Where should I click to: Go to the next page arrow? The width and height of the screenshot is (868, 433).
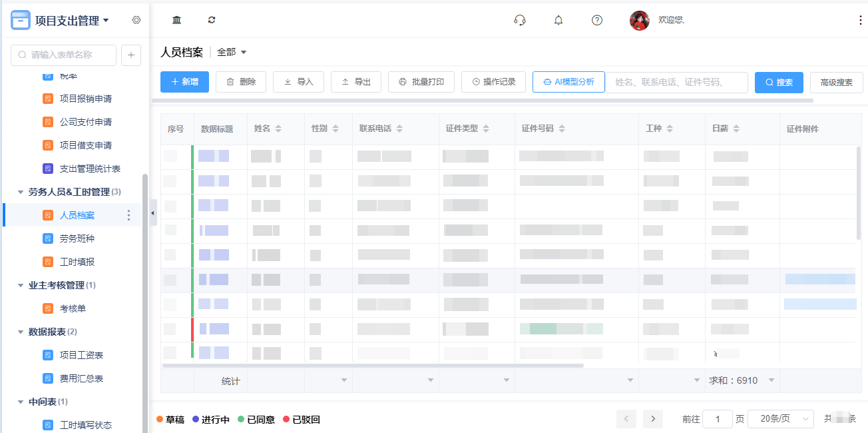coord(653,418)
